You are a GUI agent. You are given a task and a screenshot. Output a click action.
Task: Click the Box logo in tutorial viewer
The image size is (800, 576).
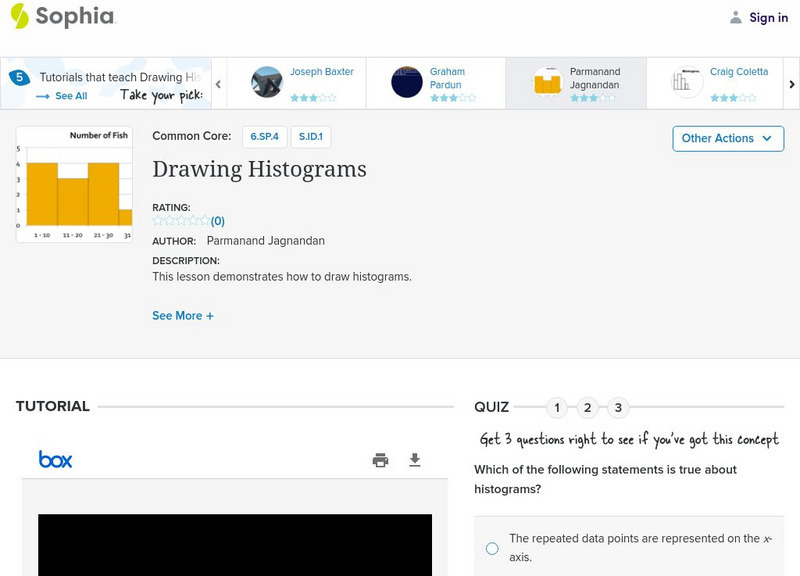pos(55,459)
